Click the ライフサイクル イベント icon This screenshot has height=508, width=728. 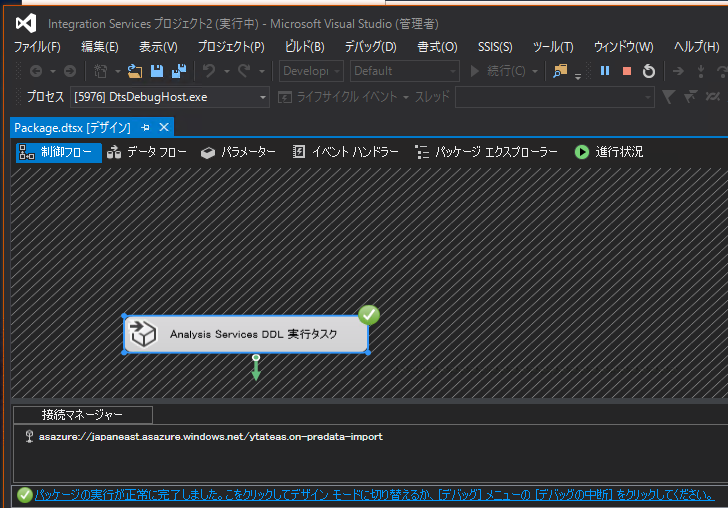tap(285, 97)
